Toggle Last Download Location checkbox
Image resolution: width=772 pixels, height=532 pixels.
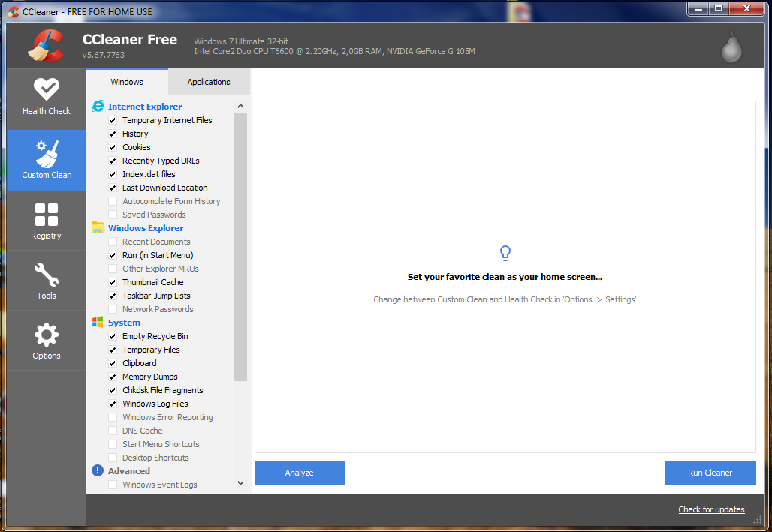click(113, 188)
